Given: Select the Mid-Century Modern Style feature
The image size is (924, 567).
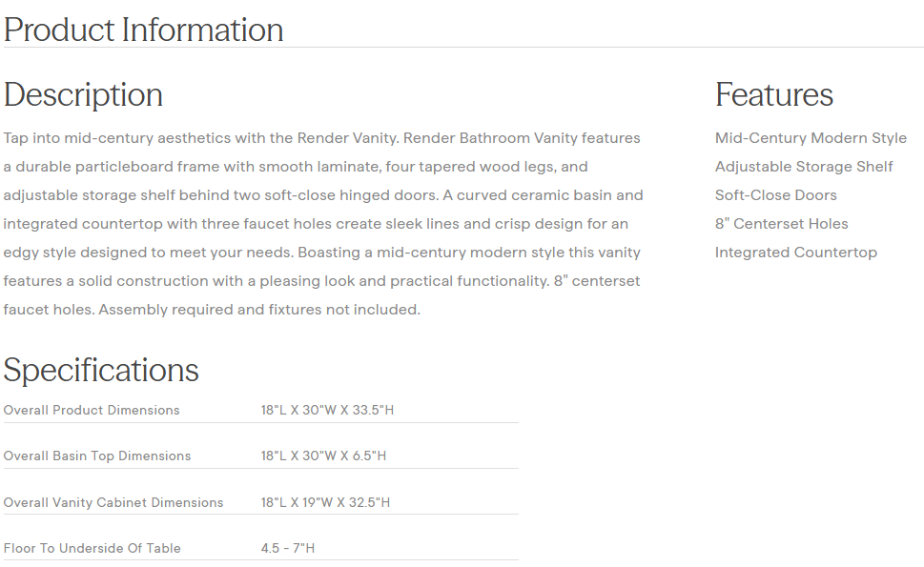Looking at the screenshot, I should click(811, 138).
